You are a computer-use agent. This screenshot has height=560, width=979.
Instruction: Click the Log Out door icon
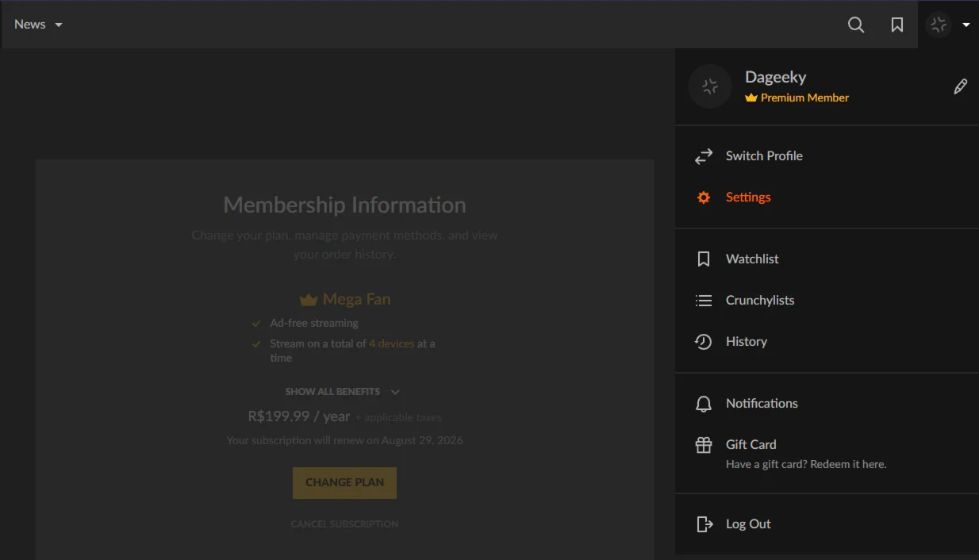704,524
